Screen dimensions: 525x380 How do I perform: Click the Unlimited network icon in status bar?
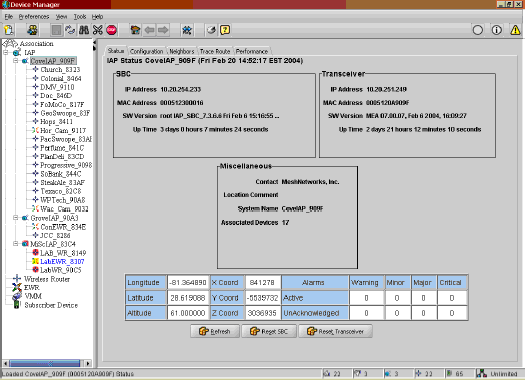[x=481, y=374]
